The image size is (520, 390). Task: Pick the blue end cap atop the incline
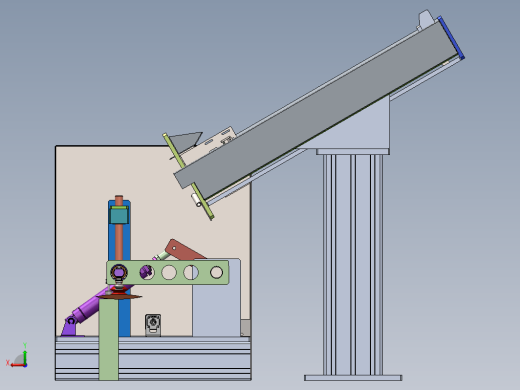pyautogui.click(x=451, y=37)
